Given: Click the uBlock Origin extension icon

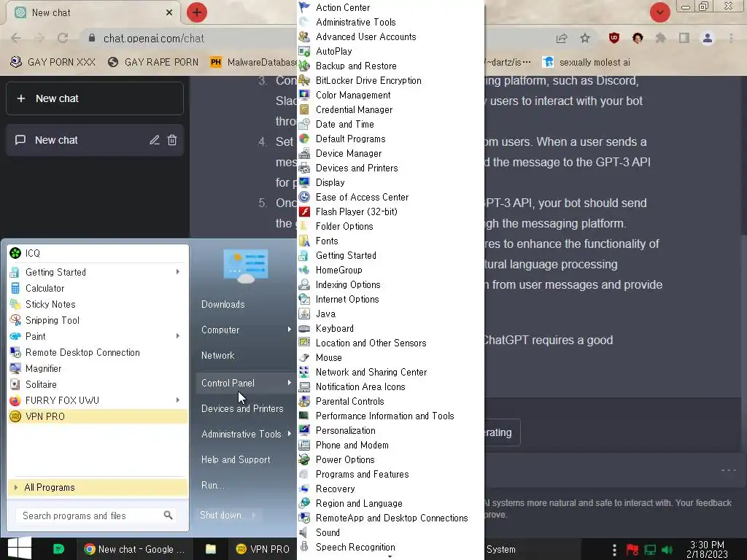Looking at the screenshot, I should (x=614, y=38).
